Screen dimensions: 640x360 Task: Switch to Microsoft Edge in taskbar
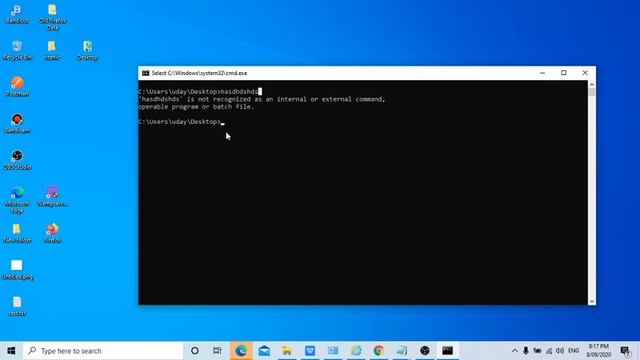click(x=241, y=351)
